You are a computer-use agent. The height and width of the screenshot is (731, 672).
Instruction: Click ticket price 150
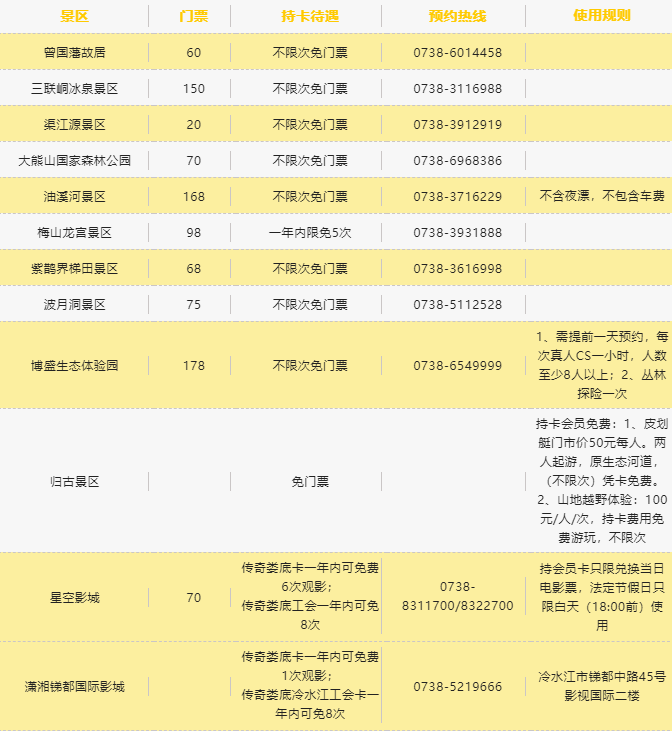coord(194,89)
